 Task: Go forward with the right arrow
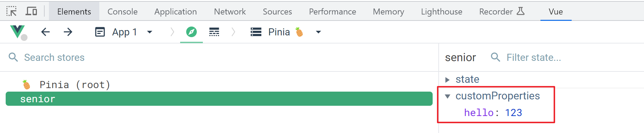coord(68,32)
